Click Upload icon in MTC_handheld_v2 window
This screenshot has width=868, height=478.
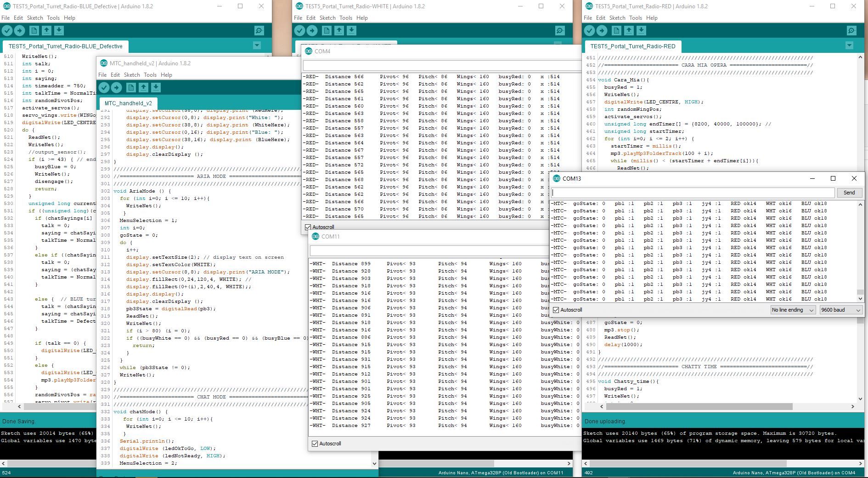pyautogui.click(x=117, y=88)
